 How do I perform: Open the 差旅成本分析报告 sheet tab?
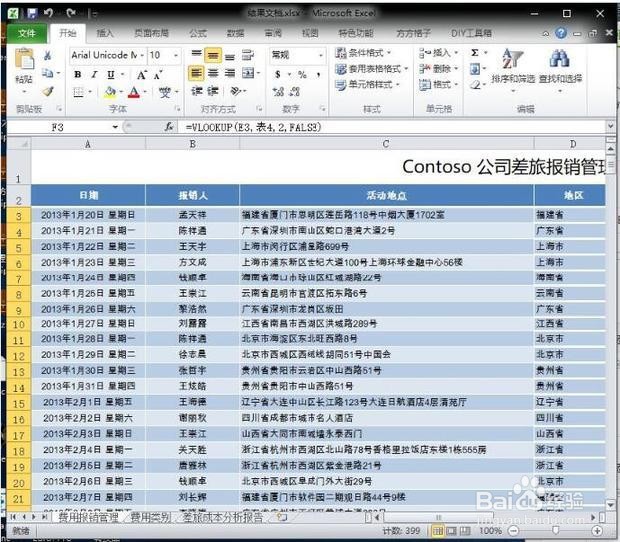pyautogui.click(x=223, y=517)
